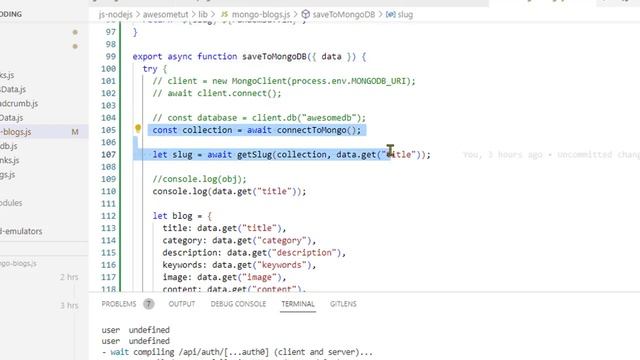Click the keywords property on line 116

pyautogui.click(x=185, y=265)
